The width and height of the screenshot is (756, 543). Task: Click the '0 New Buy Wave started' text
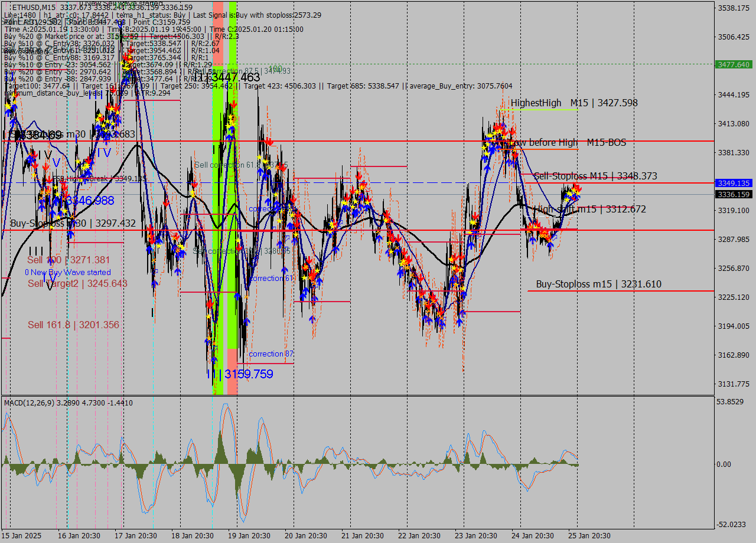(x=67, y=272)
